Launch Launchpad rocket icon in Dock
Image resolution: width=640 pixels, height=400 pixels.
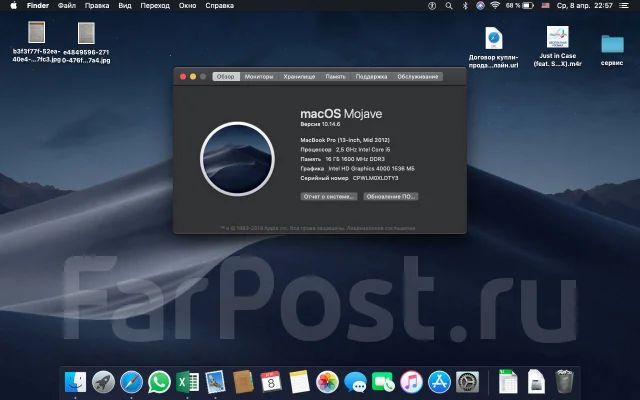(103, 382)
